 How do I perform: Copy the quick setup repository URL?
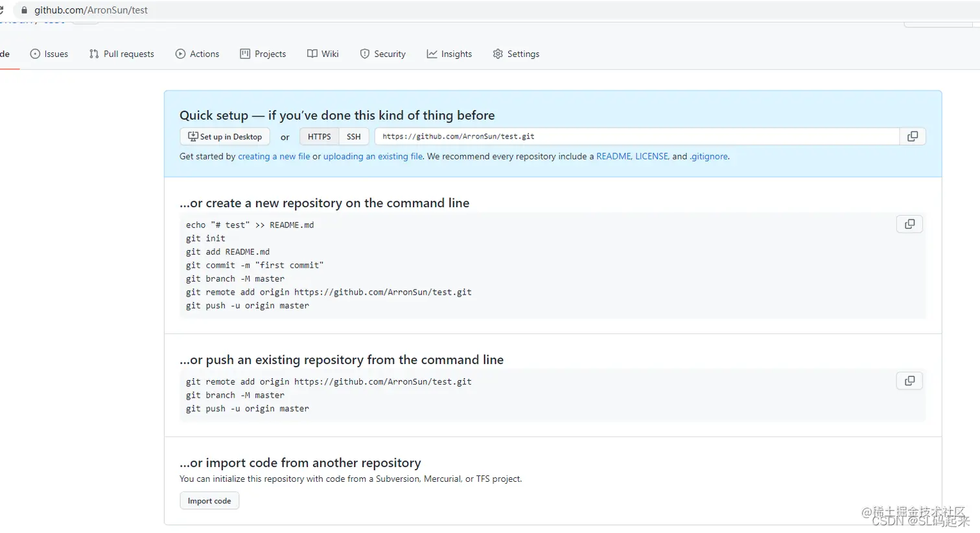(913, 137)
